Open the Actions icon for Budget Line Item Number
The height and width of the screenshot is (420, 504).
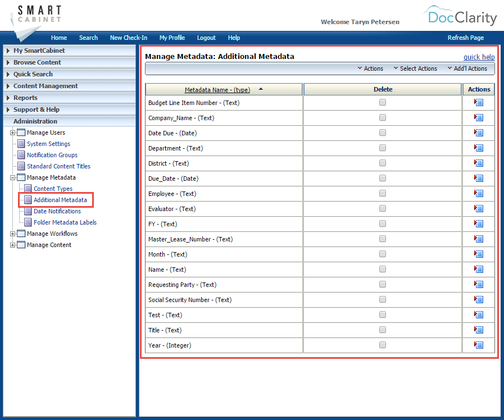[x=478, y=102]
